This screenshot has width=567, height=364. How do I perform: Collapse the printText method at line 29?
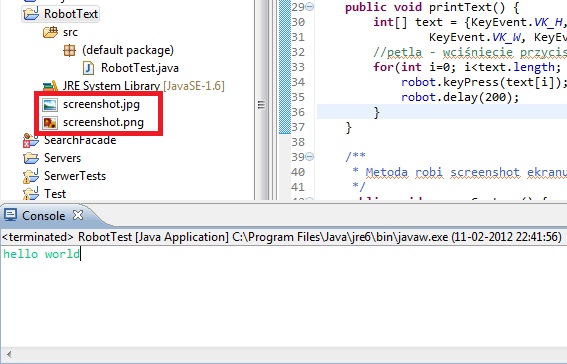[310, 7]
